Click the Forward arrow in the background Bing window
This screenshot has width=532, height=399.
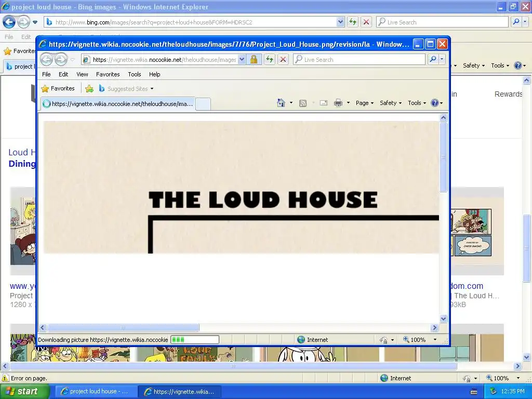tap(23, 22)
